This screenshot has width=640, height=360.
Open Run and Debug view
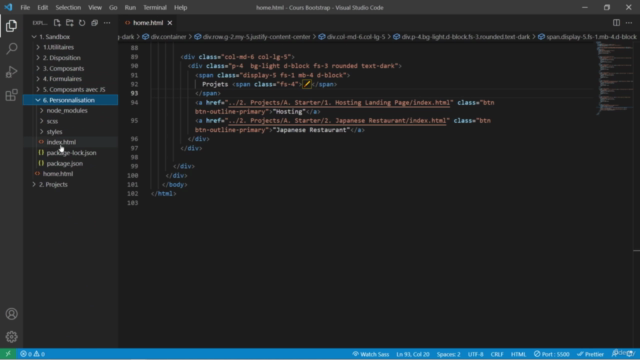pos(11,72)
